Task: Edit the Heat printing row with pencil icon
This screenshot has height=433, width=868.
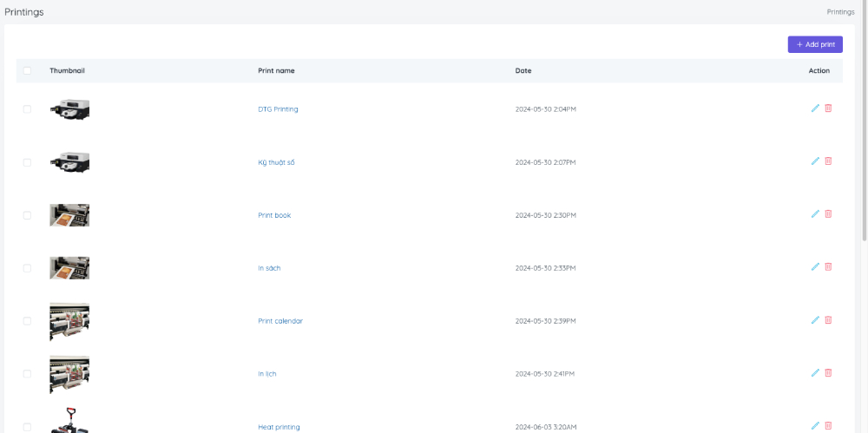Action: 815,425
